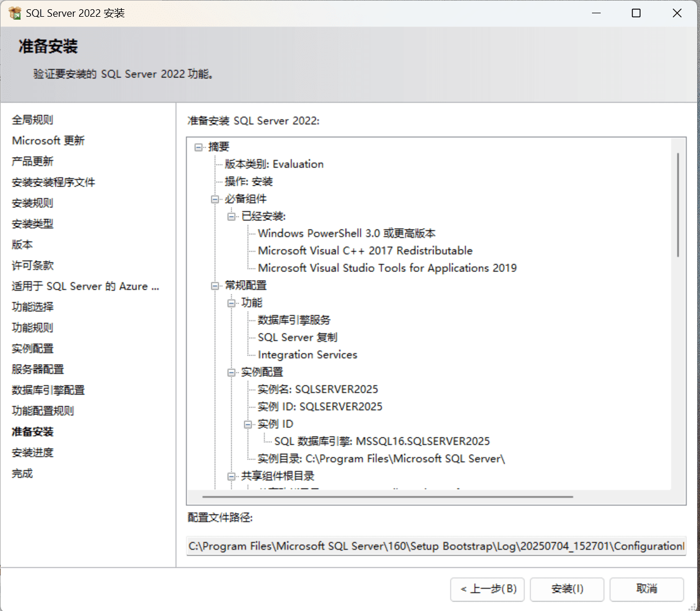Screen dimensions: 700x611
Task: Click the 配置文件路径: label
Action: click(220, 517)
